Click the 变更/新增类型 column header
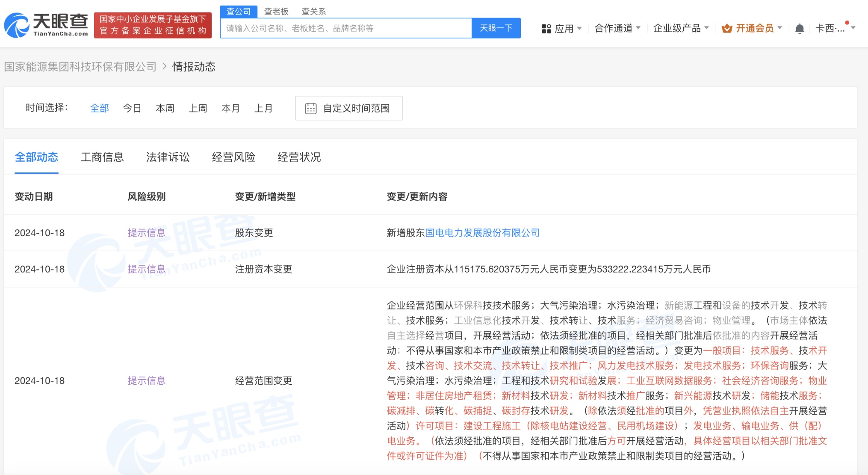The width and height of the screenshot is (868, 475). [265, 197]
